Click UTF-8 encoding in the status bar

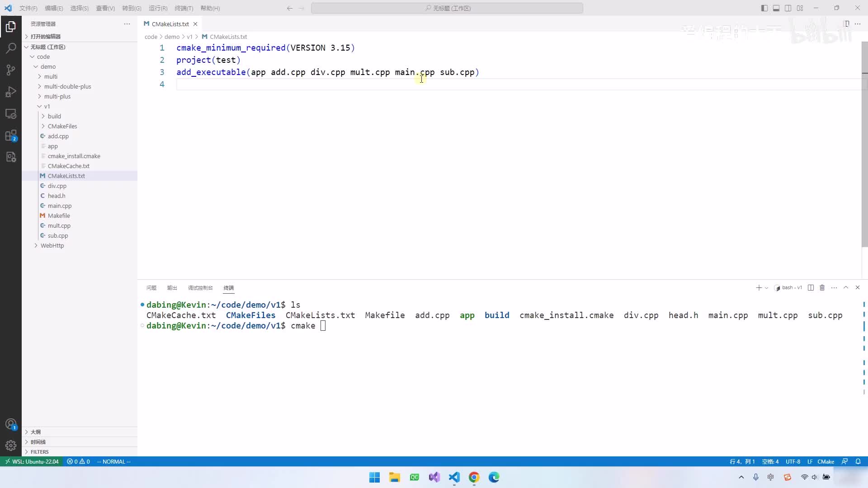(793, 461)
